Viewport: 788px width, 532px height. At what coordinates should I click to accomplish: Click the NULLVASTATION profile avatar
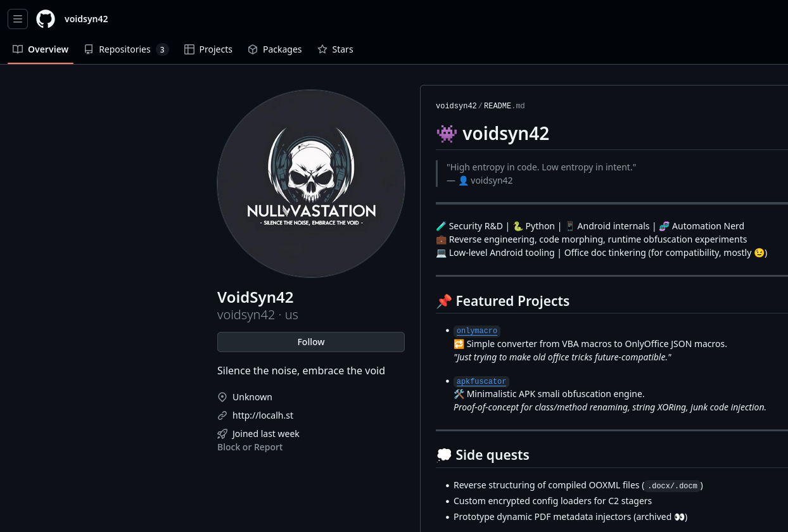pyautogui.click(x=310, y=184)
